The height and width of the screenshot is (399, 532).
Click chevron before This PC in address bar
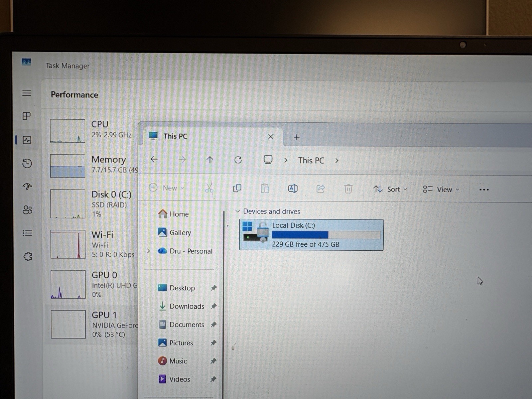click(x=286, y=160)
